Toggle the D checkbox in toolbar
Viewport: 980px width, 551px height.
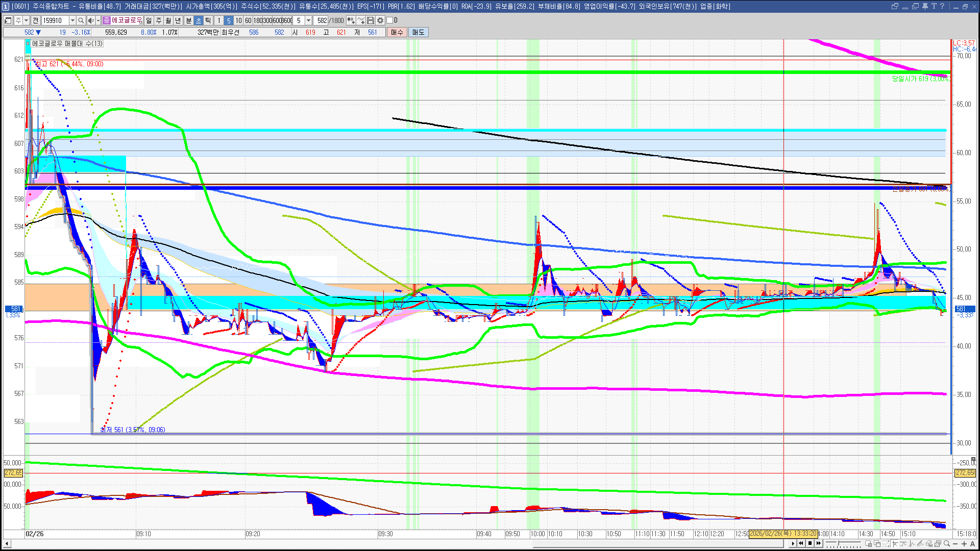pos(390,20)
